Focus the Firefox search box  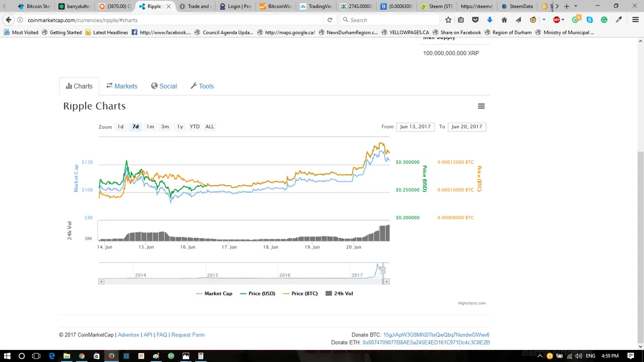coord(390,20)
